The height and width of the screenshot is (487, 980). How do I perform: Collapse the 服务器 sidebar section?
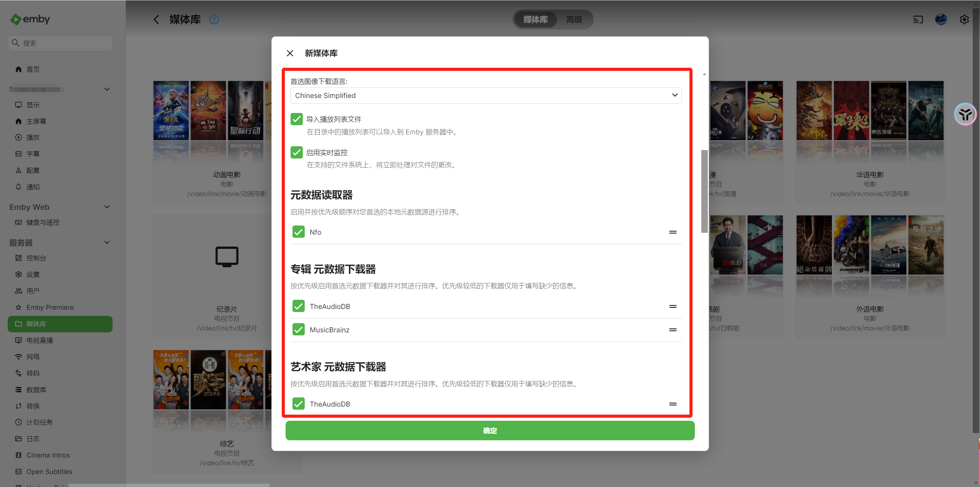pos(107,242)
